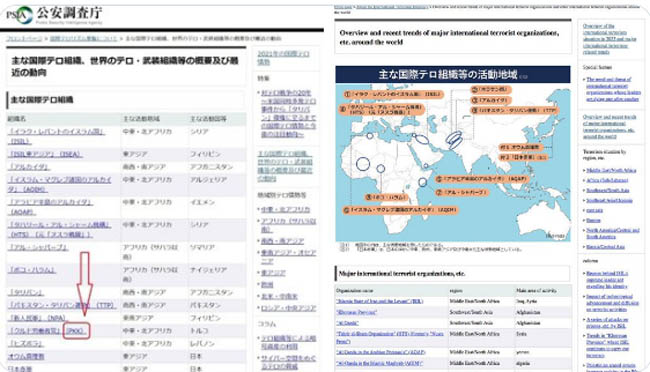650x372 pixels.
Task: Open the タリバン link
Action: [x=26, y=292]
